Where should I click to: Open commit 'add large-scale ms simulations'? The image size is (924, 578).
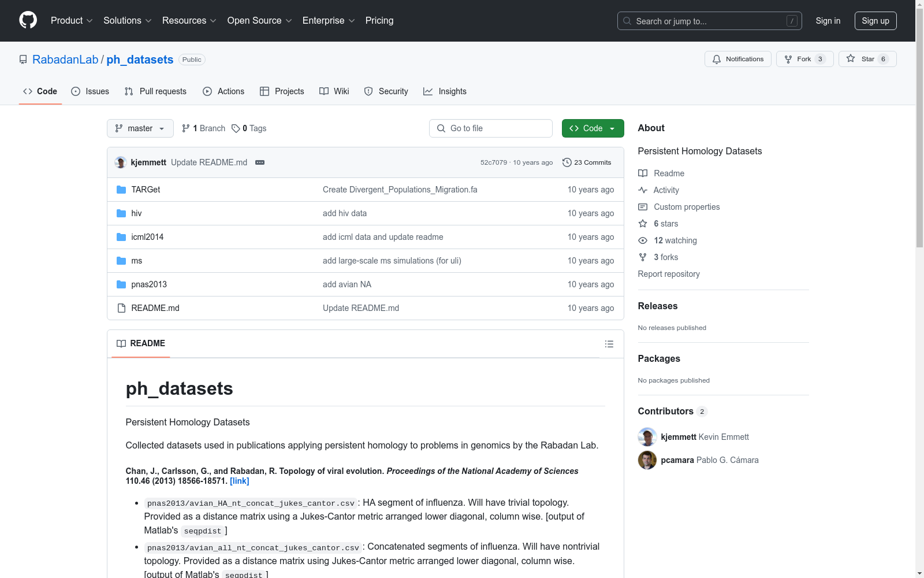click(x=392, y=261)
